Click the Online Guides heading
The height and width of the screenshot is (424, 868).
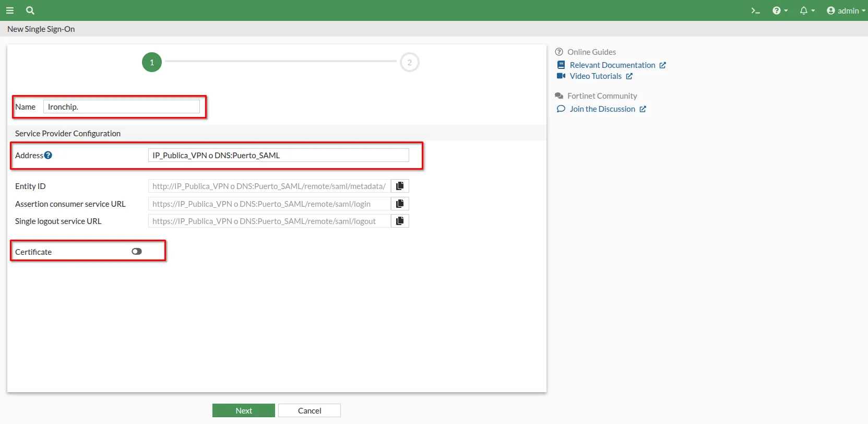pyautogui.click(x=591, y=52)
